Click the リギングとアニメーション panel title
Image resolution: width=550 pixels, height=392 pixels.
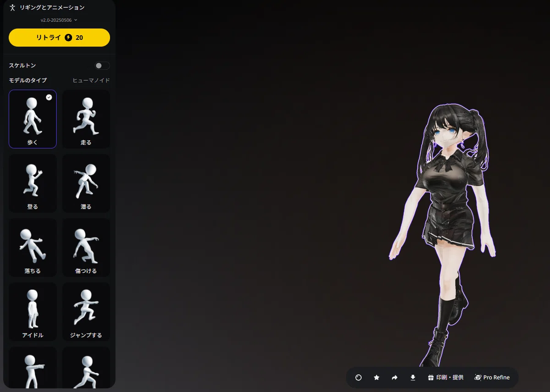(52, 8)
